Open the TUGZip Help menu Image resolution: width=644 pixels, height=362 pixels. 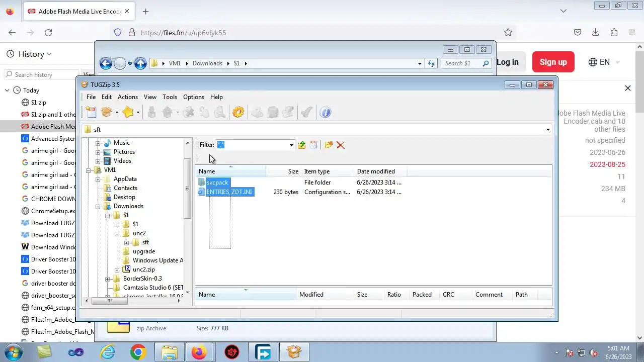216,97
